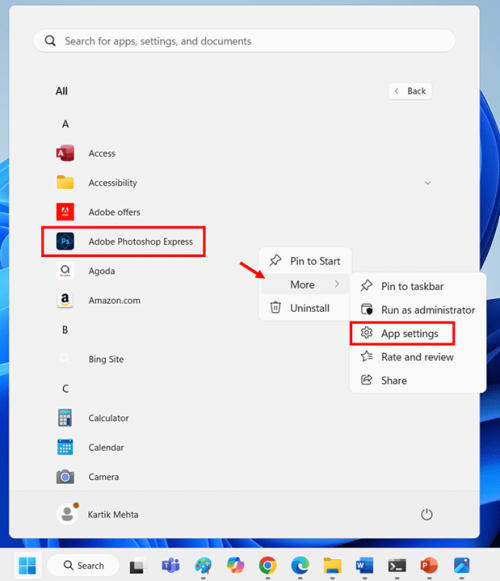Click the Windows Start button on taskbar
Viewport: 500px width, 581px height.
tap(28, 565)
